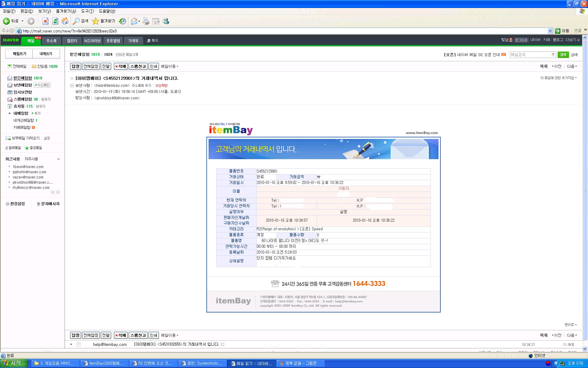Click the printer icon in IE toolbar
This screenshot has height=368, width=588.
pyautogui.click(x=146, y=21)
